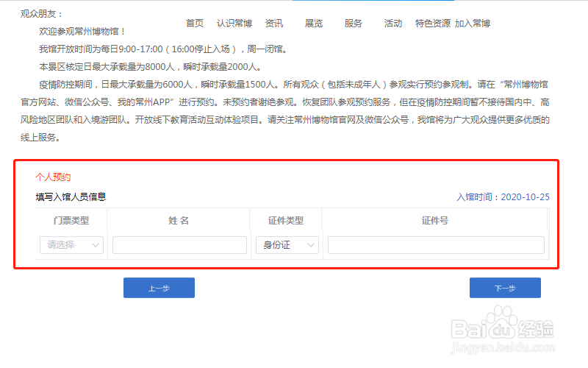Click the 姓 名 column header
This screenshot has height=368, width=588.
coord(179,220)
